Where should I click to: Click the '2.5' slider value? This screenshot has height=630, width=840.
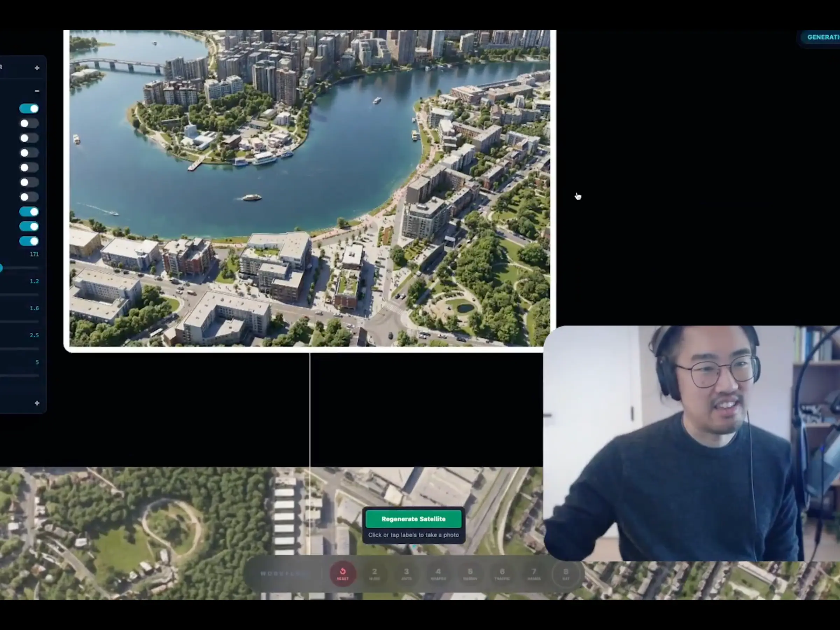[34, 335]
